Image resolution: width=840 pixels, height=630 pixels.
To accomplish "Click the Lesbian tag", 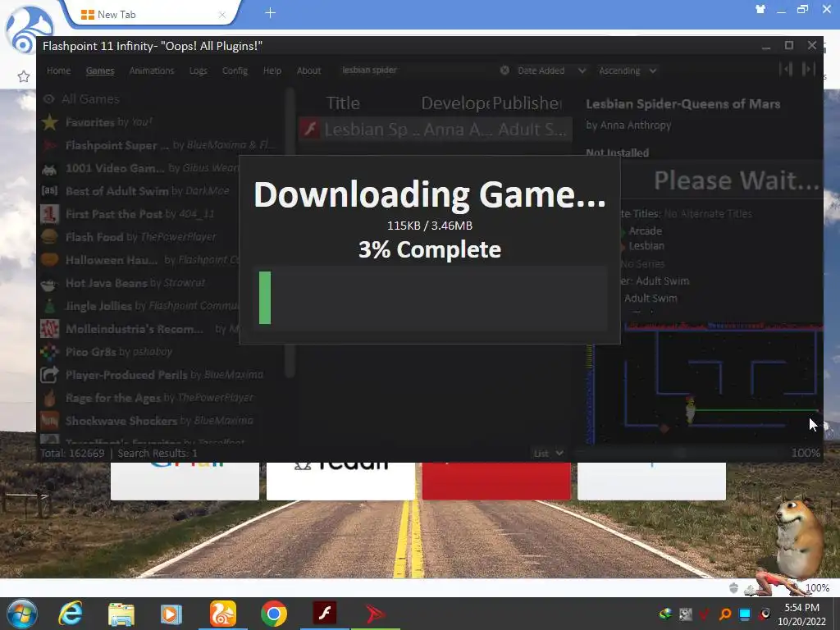I will [x=646, y=246].
